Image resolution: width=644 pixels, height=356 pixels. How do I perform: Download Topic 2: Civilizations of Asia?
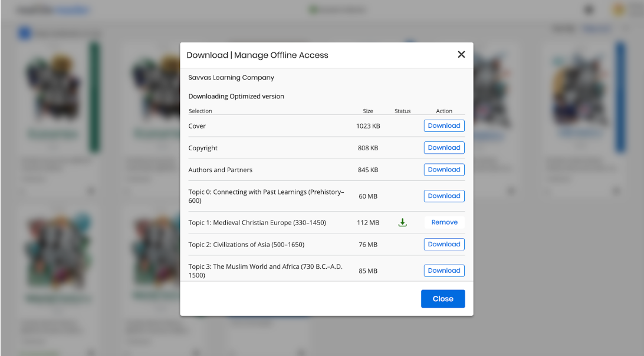444,245
